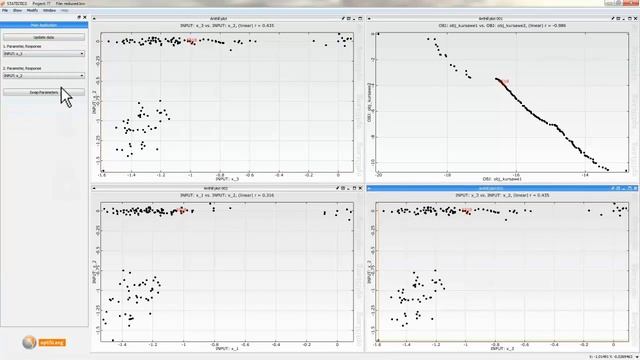Open the Window menu
This screenshot has height=360, width=640.
pos(49,10)
